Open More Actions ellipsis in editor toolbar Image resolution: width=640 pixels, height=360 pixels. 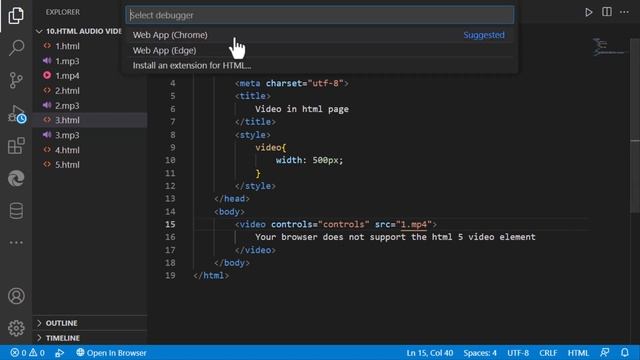click(624, 12)
